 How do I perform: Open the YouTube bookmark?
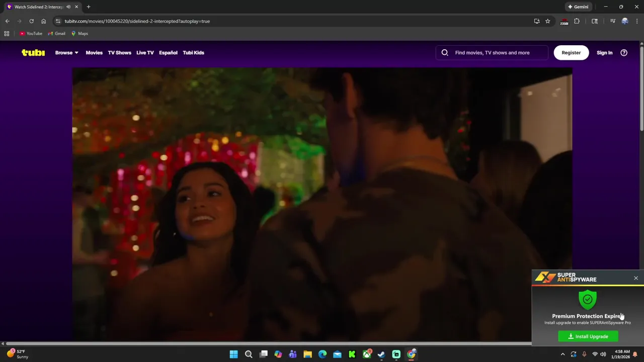pyautogui.click(x=31, y=34)
